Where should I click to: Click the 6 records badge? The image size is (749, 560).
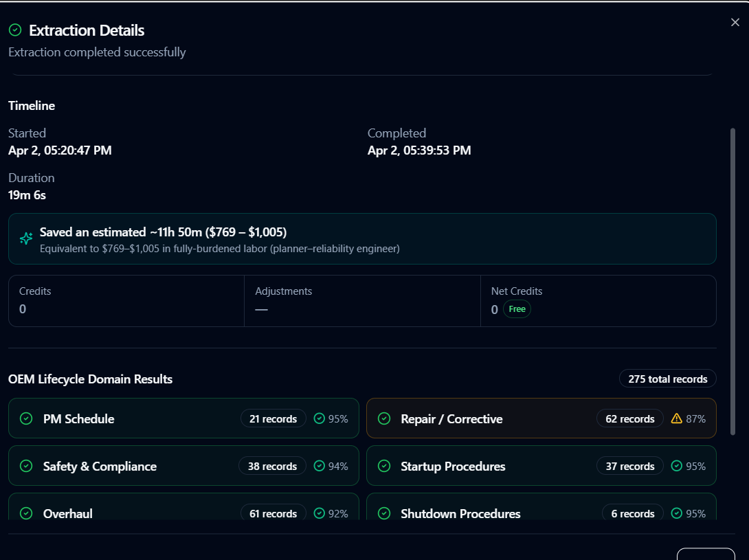click(x=633, y=513)
